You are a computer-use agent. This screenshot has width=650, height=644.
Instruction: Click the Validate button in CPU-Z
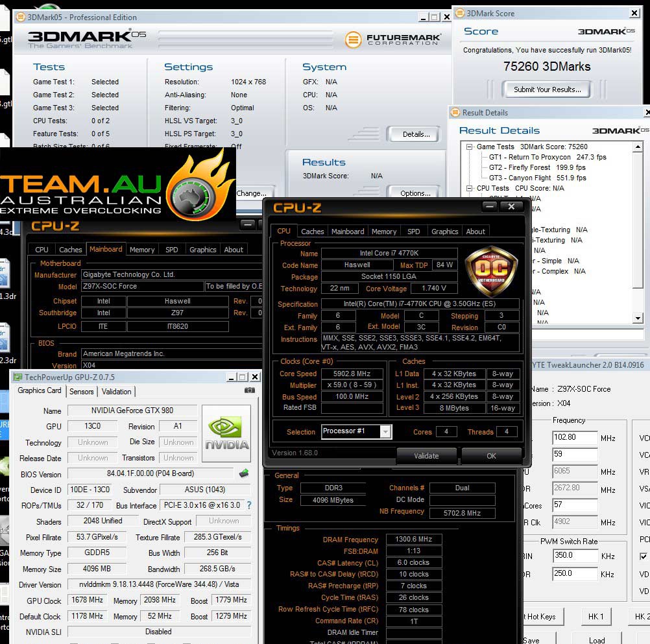[x=426, y=455]
